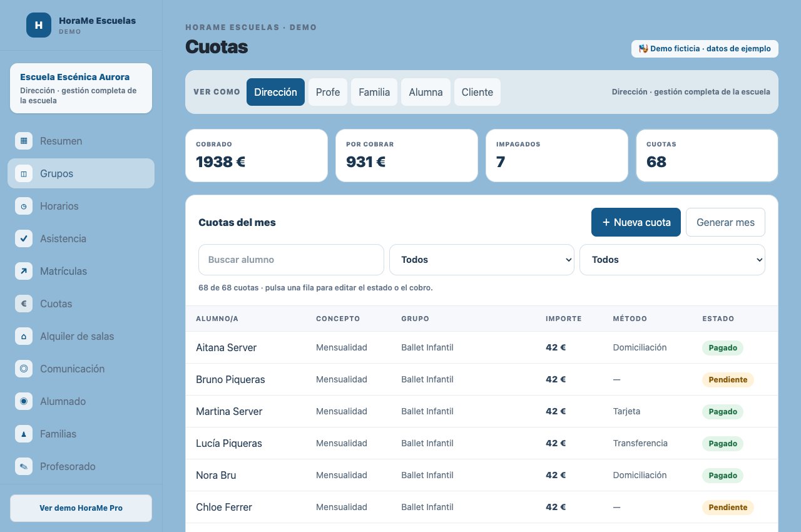Click the Cobrado 1938 € card
Viewport: 801px width, 532px height.
257,156
